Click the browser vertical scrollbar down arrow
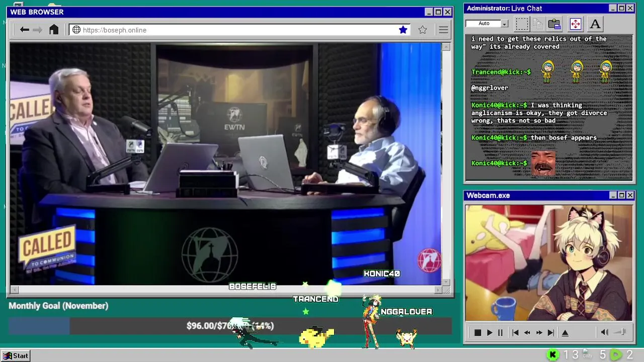The width and height of the screenshot is (644, 362). pos(446,282)
